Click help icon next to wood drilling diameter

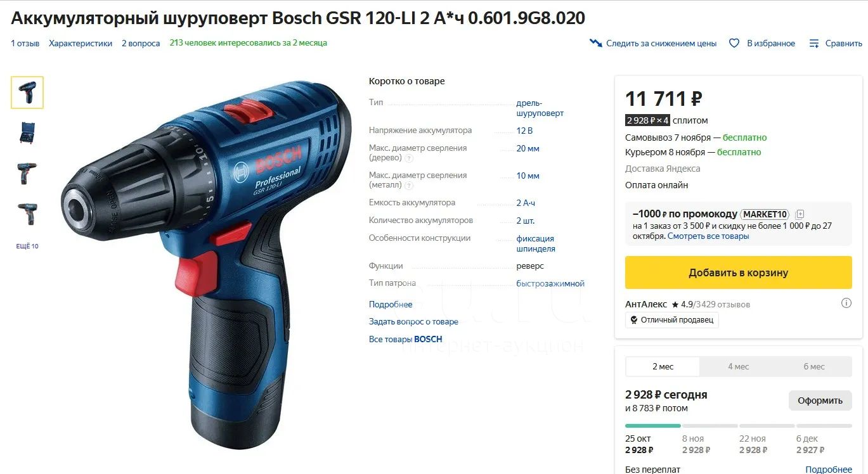click(x=409, y=158)
